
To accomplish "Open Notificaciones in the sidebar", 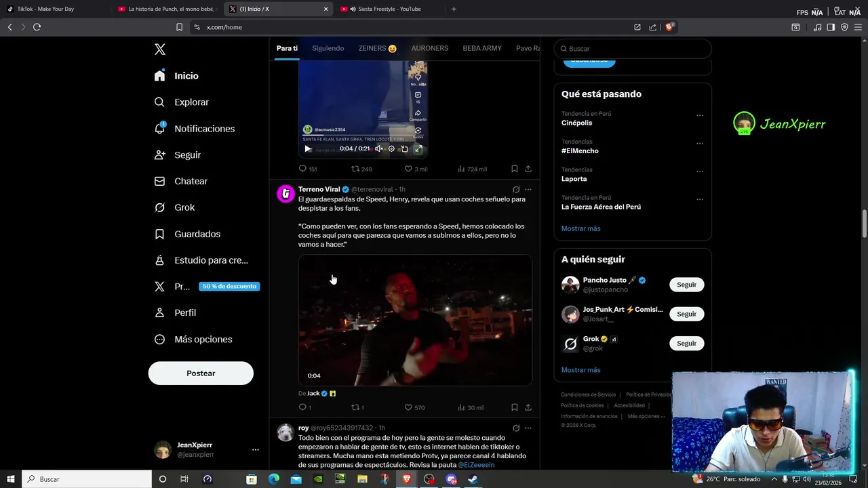I will [x=194, y=129].
